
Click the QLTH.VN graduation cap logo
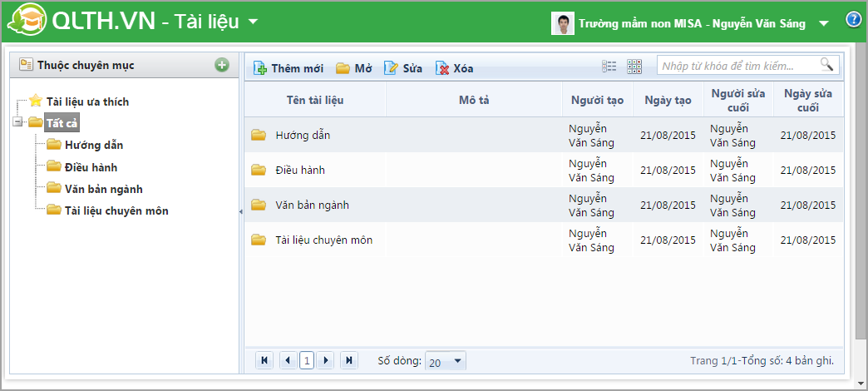coord(32,22)
